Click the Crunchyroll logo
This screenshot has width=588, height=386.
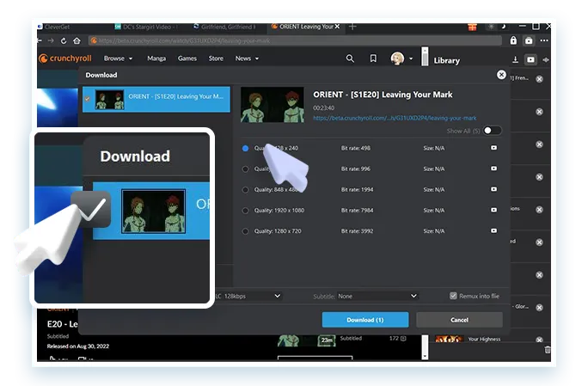pos(65,58)
